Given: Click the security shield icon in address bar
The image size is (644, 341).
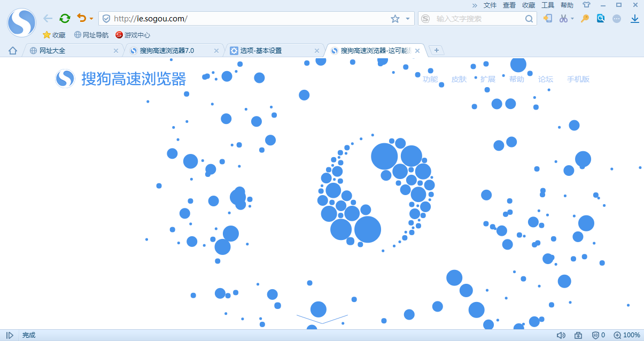Looking at the screenshot, I should coord(106,19).
